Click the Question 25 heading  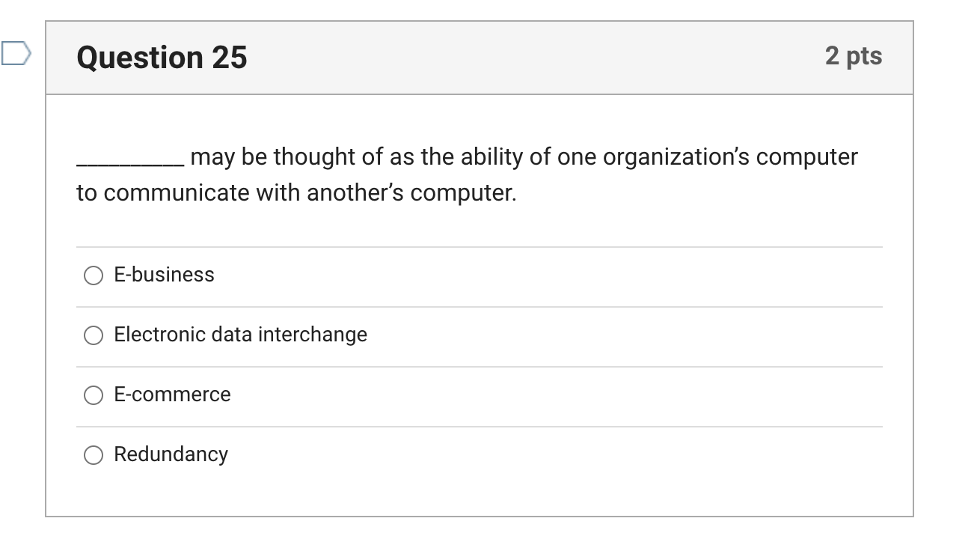[x=161, y=56]
